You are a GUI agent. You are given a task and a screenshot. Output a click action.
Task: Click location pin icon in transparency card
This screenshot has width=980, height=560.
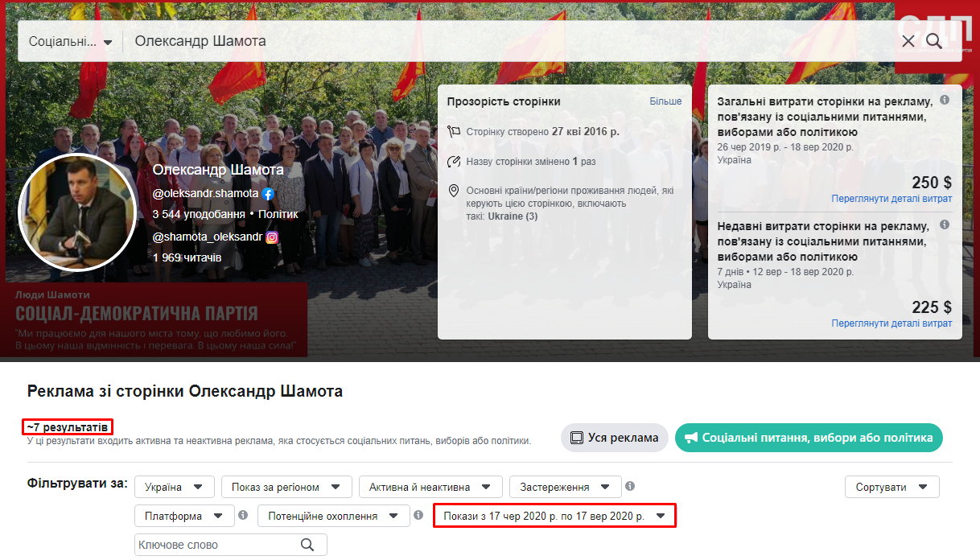(x=455, y=191)
